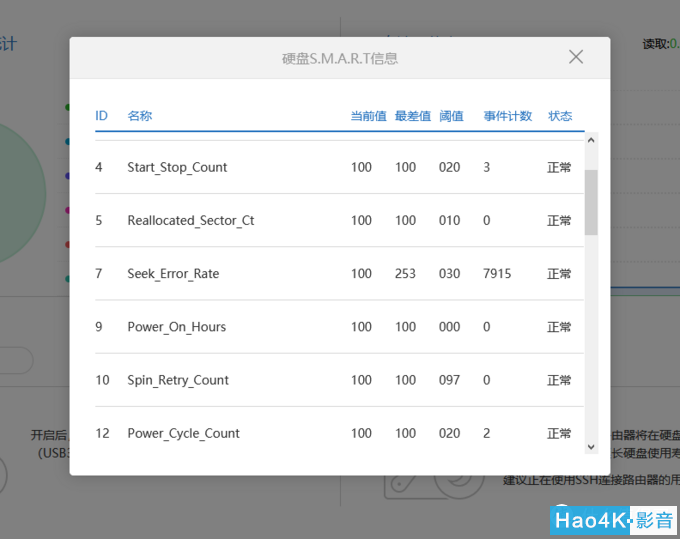
Task: Click event count 2 in Power_Cycle_Count row
Action: click(487, 433)
